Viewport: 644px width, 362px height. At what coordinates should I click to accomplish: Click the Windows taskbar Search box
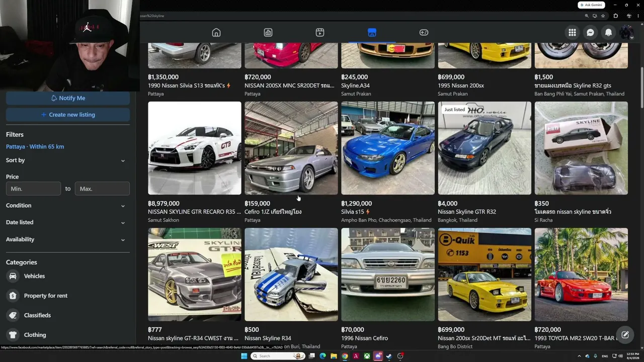pyautogui.click(x=278, y=356)
